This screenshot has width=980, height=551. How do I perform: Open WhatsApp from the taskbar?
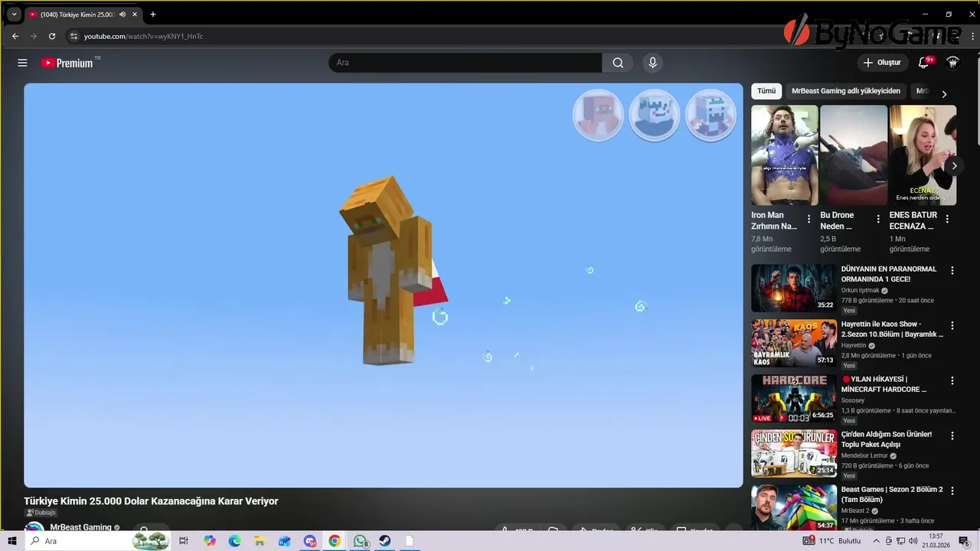(360, 541)
